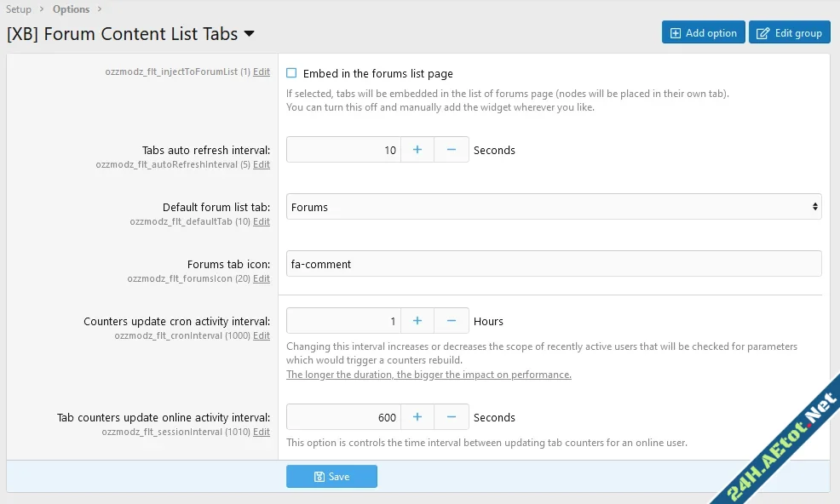Open Options breadcrumb link

[x=71, y=9]
